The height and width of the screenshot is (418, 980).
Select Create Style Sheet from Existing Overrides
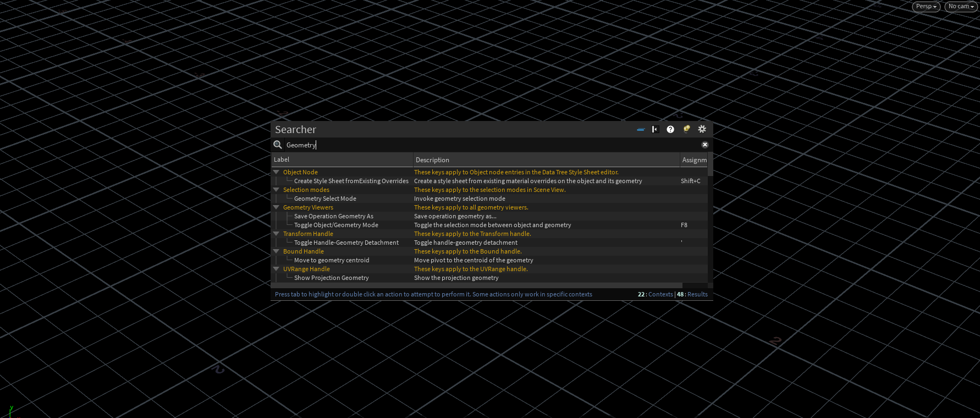pos(351,181)
